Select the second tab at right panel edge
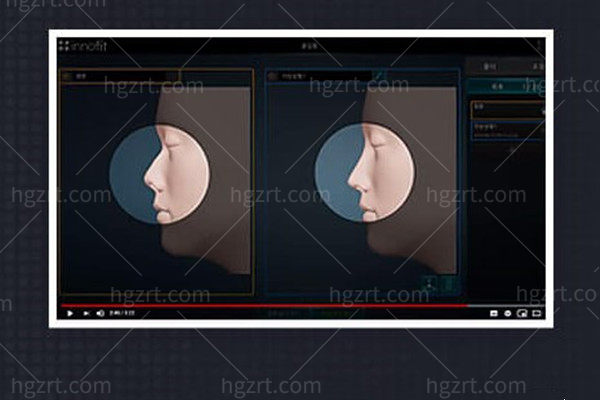Screen dimensions: 600x400 coord(535,67)
